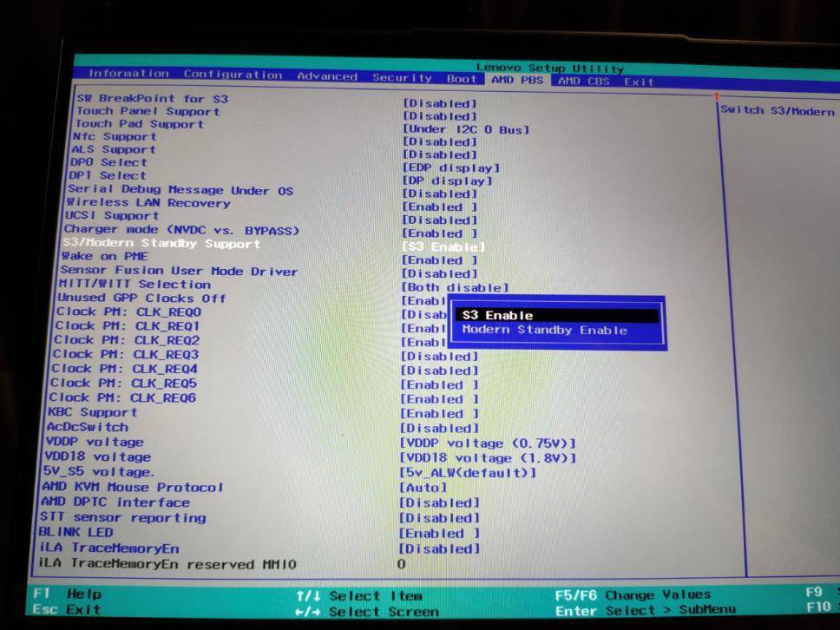The image size is (840, 630).
Task: Open the AMD KVM Mouse Protocol Auto value
Action: tap(423, 488)
